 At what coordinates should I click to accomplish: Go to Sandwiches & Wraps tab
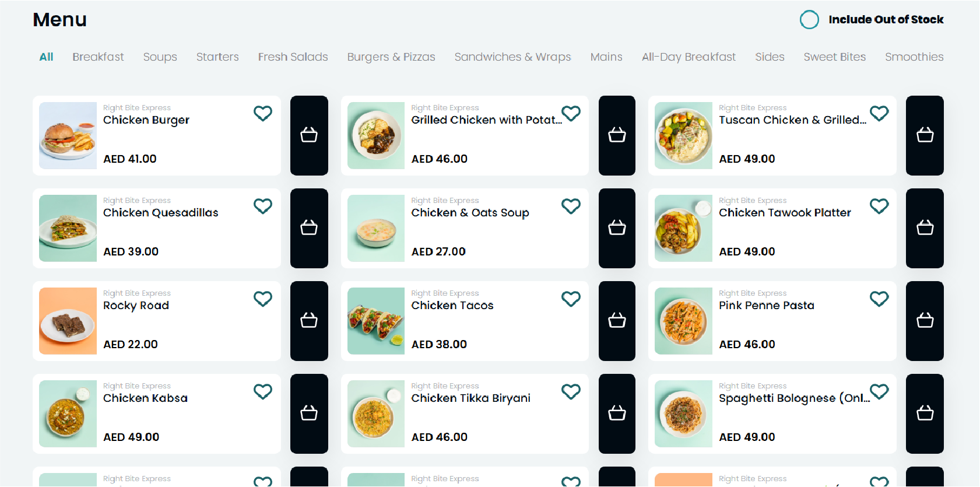coord(512,57)
